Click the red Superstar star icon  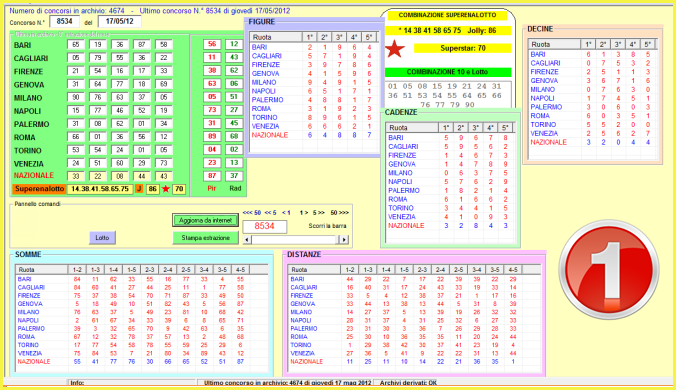394,49
